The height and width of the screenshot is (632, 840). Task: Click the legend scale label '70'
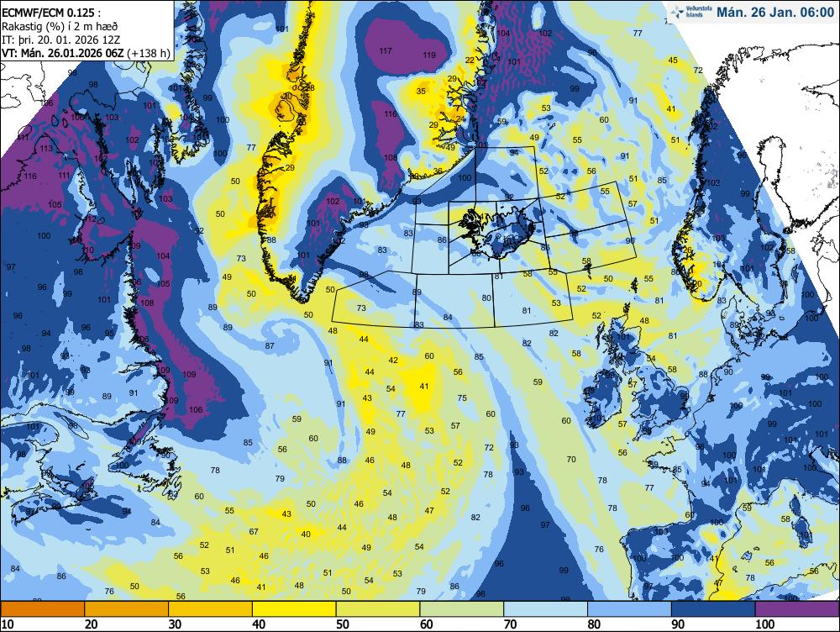point(511,624)
